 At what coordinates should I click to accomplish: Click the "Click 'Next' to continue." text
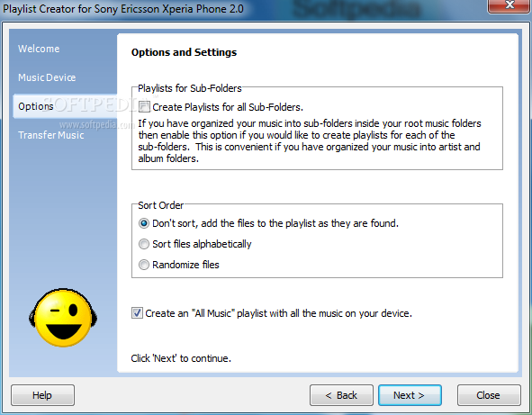pos(181,358)
